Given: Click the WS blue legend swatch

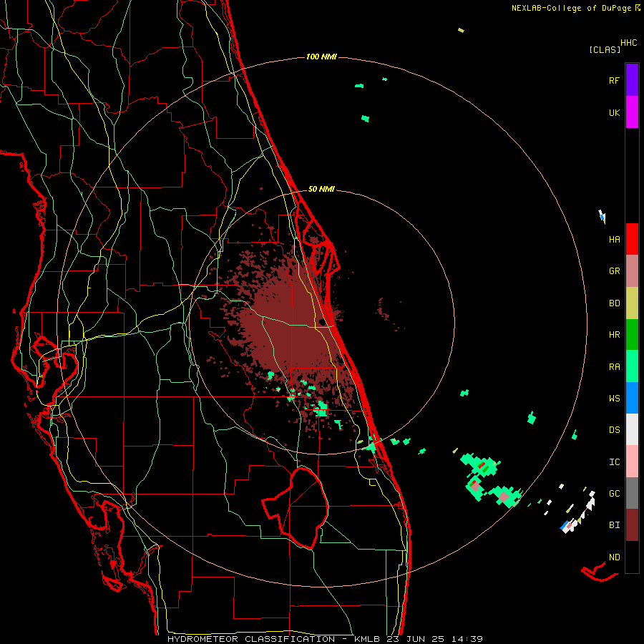Looking at the screenshot, I should tap(632, 398).
